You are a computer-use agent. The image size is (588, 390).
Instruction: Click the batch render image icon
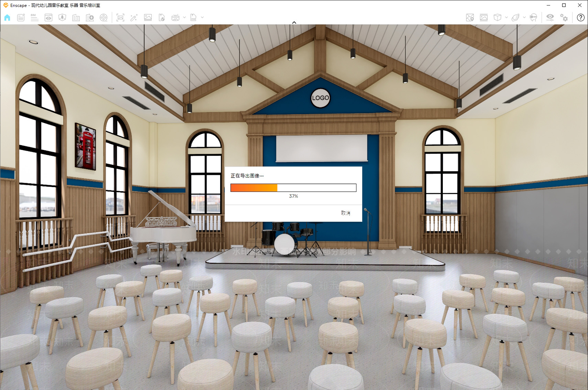[148, 18]
